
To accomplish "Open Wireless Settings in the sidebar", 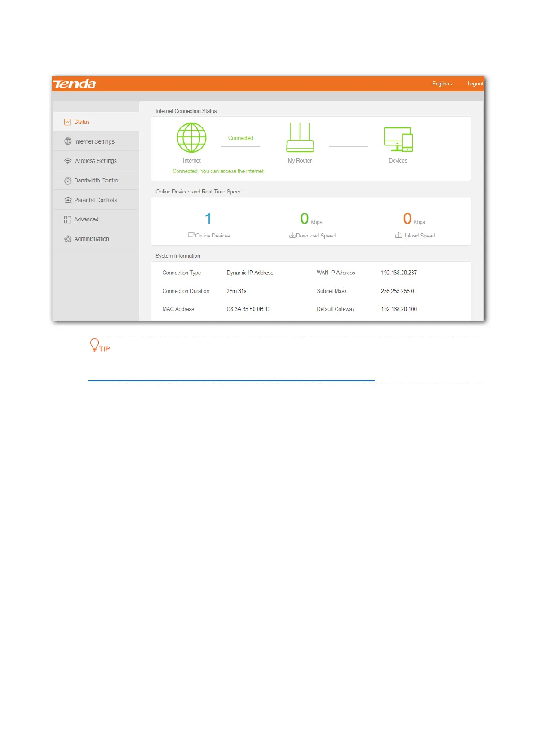I will pos(96,161).
